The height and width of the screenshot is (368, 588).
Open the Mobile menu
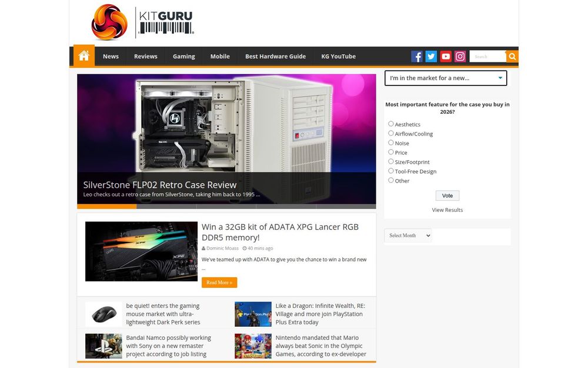click(x=220, y=57)
